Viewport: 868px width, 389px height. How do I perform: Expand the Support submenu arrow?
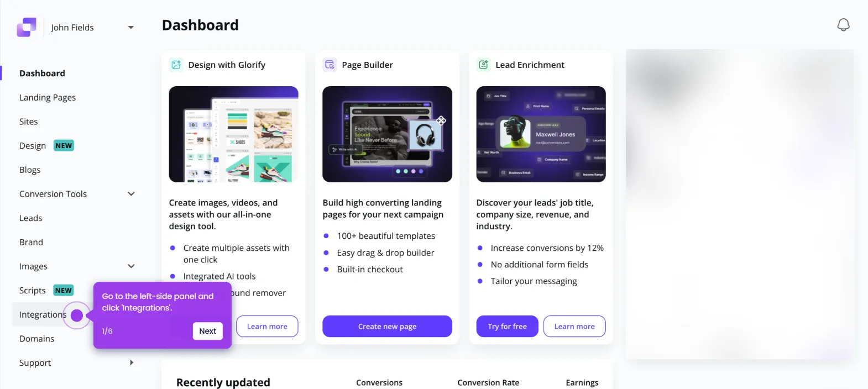pyautogui.click(x=131, y=362)
